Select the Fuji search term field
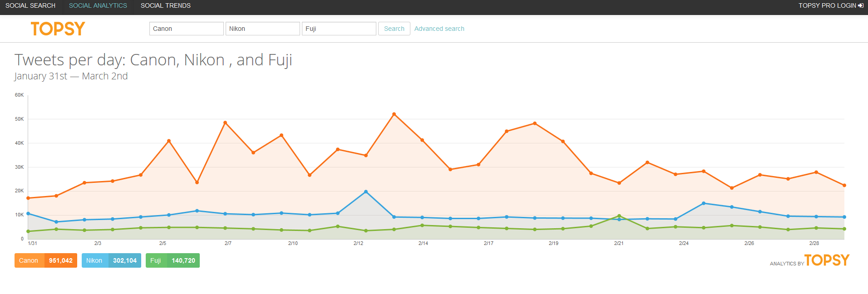Image resolution: width=868 pixels, height=294 pixels. [x=339, y=29]
